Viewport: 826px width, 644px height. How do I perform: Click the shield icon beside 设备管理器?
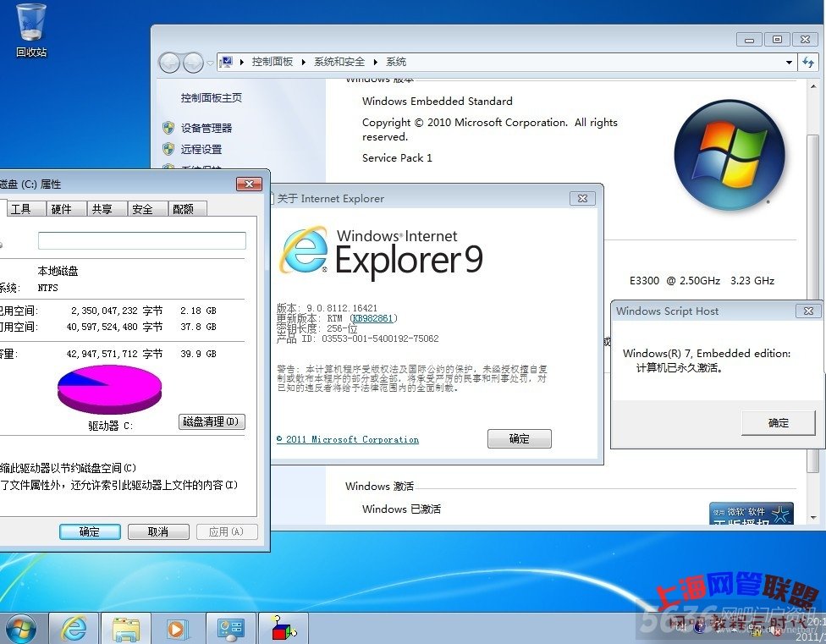tap(168, 128)
